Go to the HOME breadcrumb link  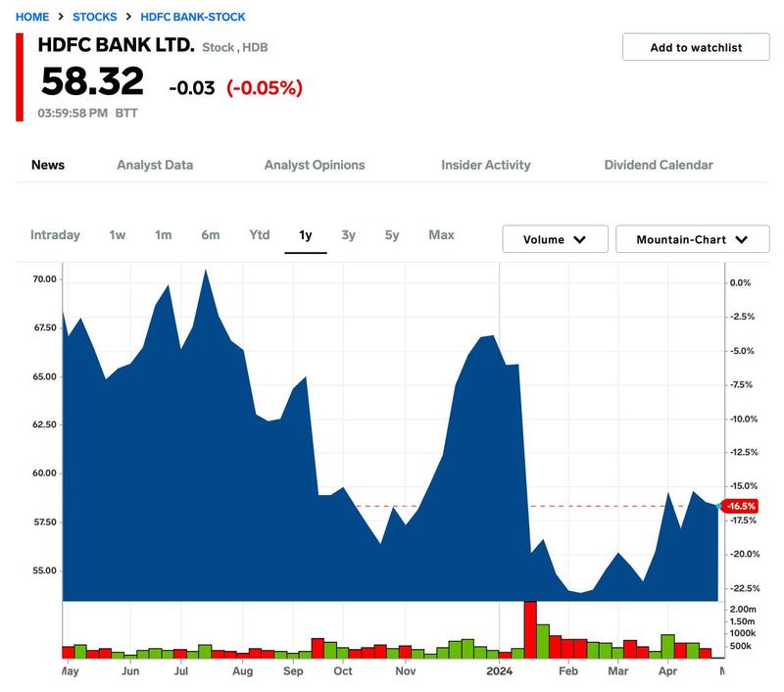(32, 17)
